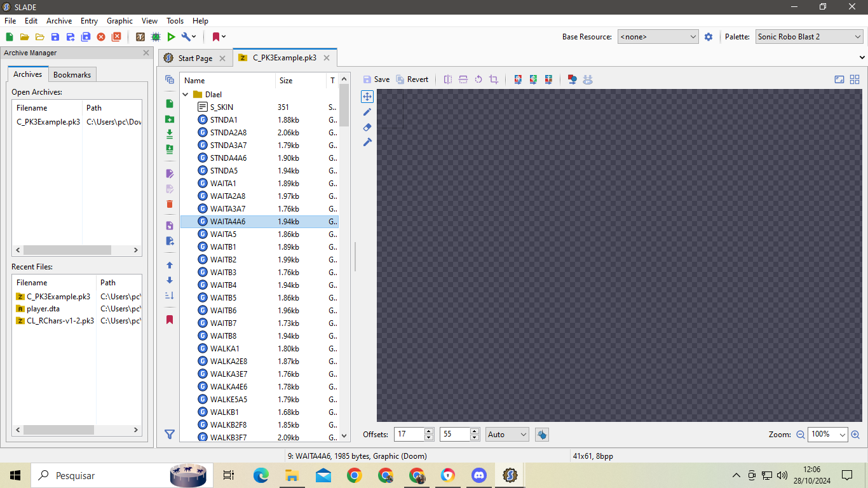Open the offset type Auto dropdown
The width and height of the screenshot is (868, 488).
click(507, 435)
